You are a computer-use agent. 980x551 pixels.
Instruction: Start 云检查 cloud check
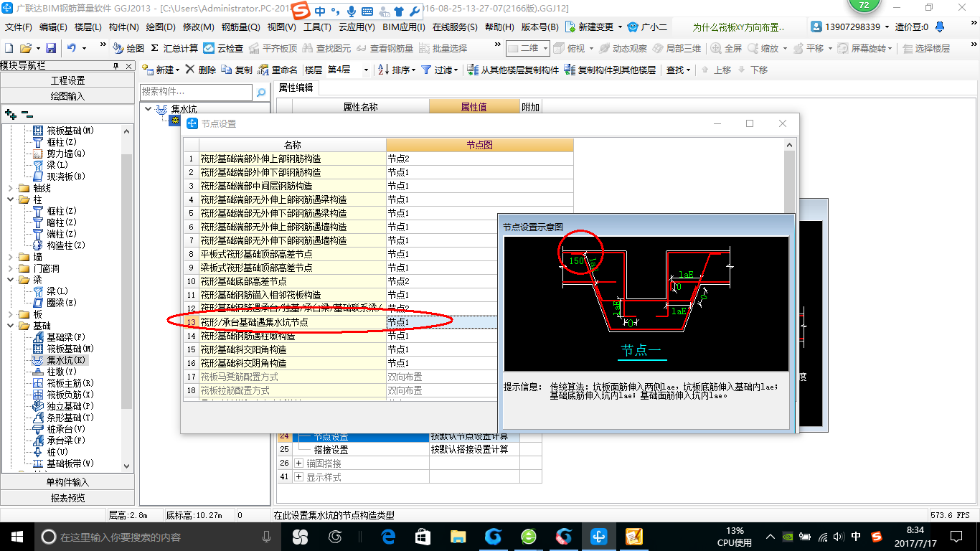223,48
